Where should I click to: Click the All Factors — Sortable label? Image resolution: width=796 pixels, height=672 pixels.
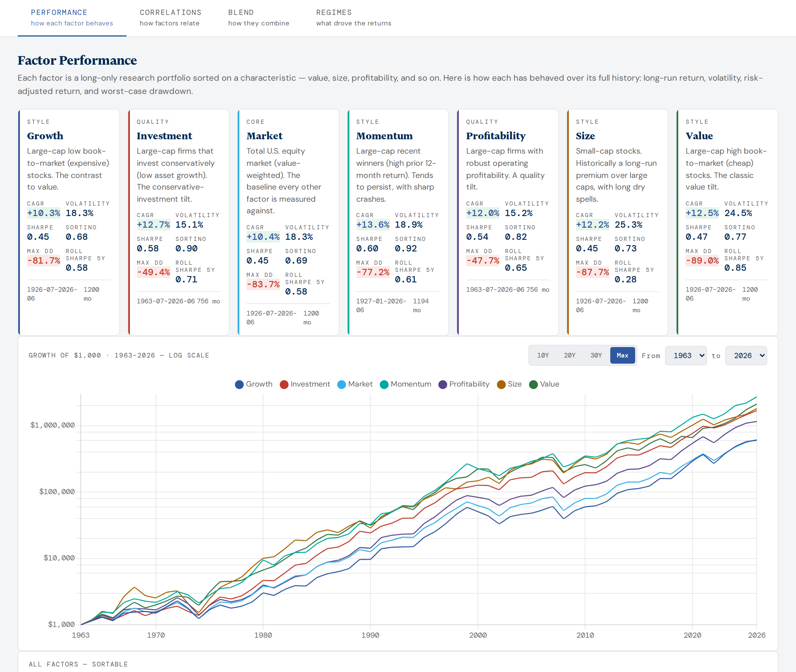click(x=78, y=664)
